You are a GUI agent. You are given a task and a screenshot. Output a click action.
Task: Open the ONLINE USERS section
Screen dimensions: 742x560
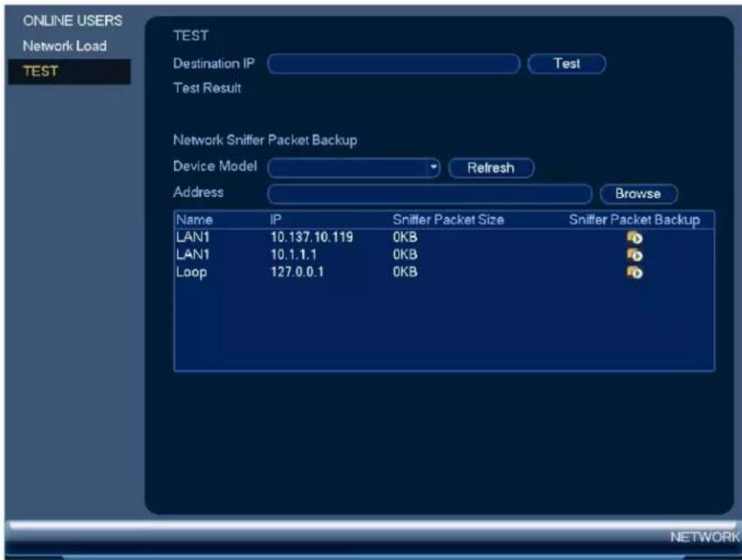click(x=72, y=21)
